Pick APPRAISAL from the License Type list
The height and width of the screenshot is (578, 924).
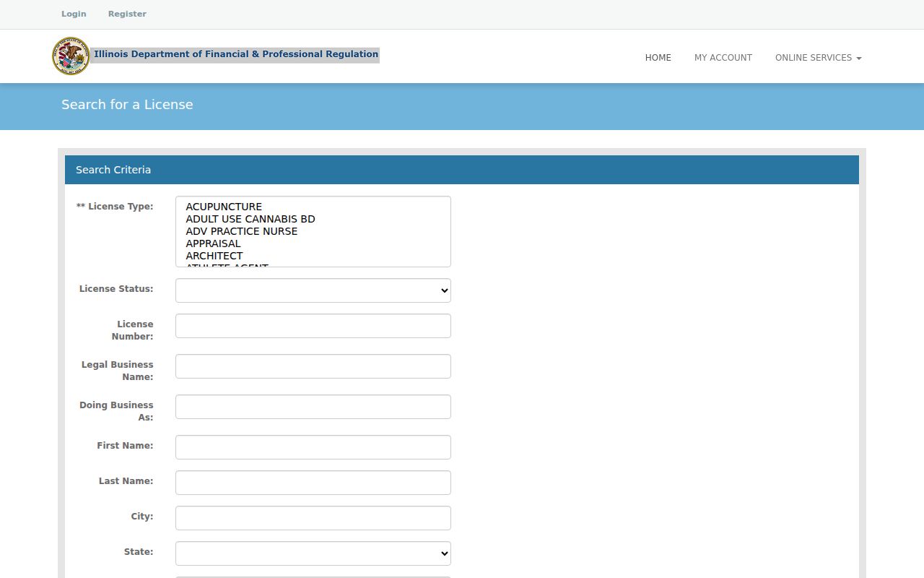(x=313, y=243)
